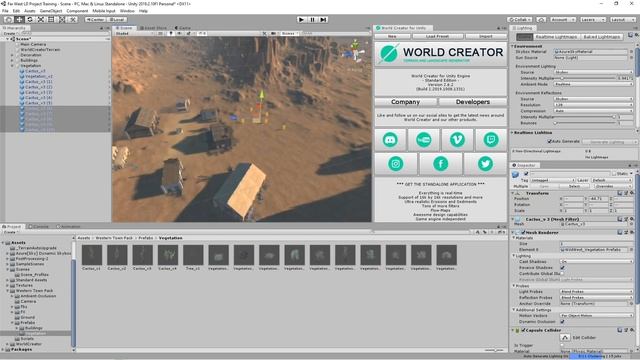Click the Play button

(301, 19)
